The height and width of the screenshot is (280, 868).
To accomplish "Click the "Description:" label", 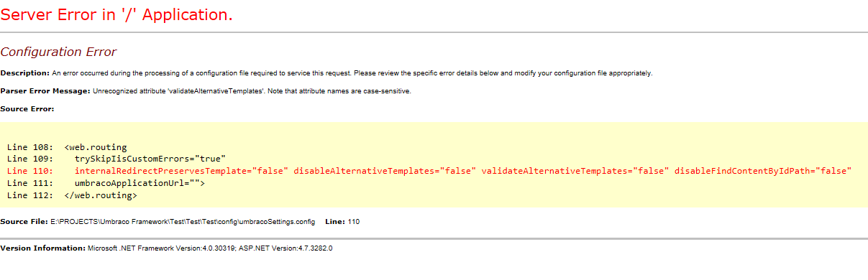I will (24, 73).
